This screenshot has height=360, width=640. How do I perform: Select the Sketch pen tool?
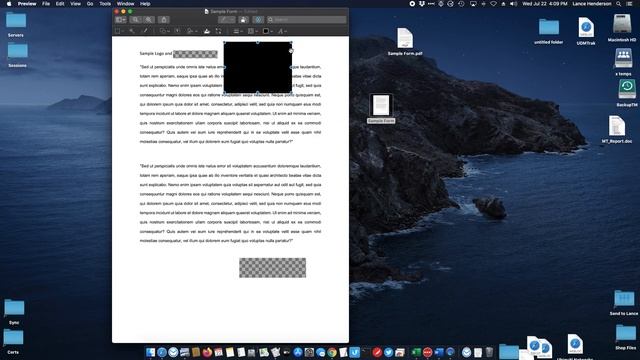pyautogui.click(x=144, y=31)
